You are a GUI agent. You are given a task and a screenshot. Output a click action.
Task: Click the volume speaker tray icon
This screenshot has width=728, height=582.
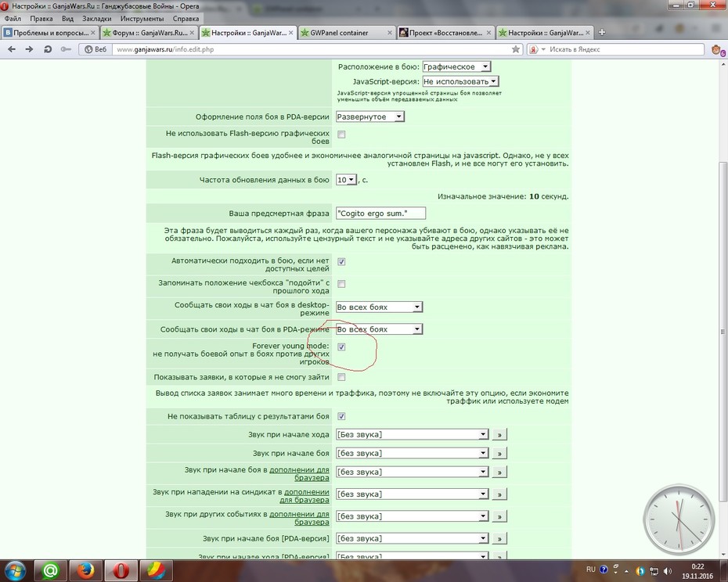pos(668,571)
